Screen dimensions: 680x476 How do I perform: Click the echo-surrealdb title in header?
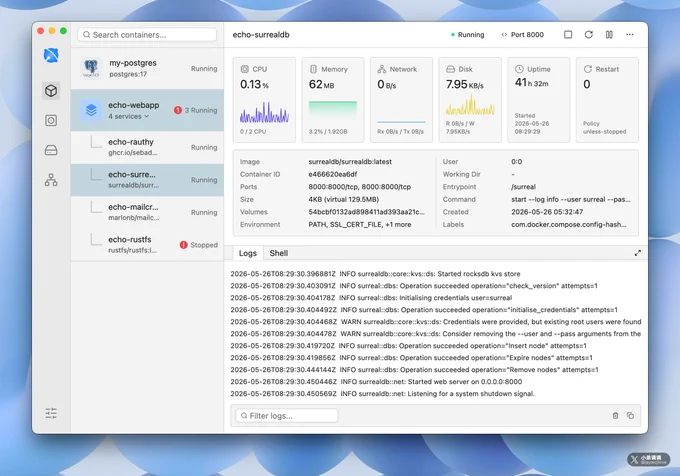click(261, 35)
